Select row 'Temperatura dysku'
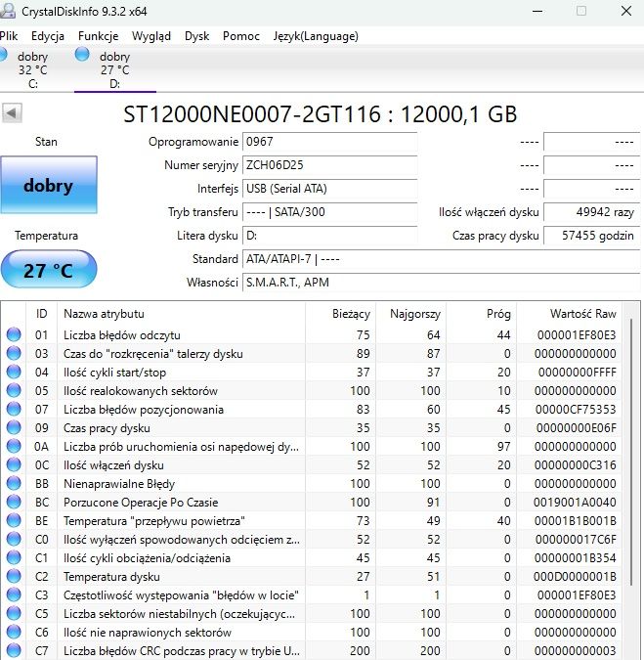The image size is (644, 660). pyautogui.click(x=312, y=577)
